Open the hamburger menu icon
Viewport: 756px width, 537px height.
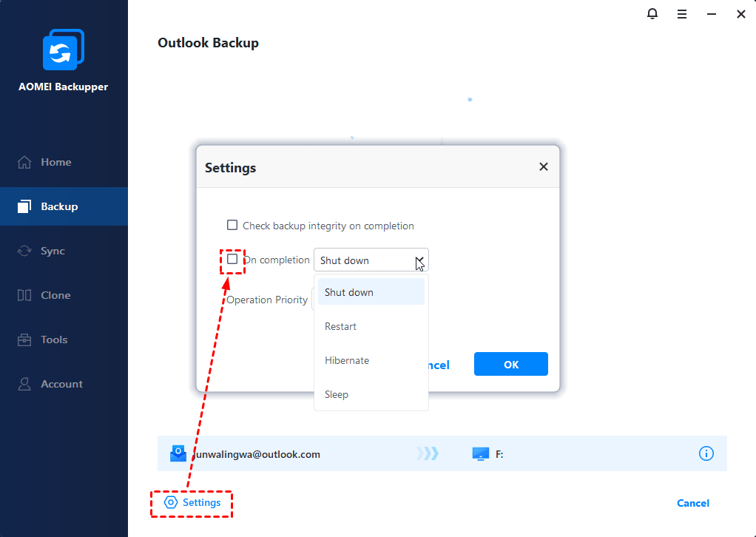pos(682,14)
